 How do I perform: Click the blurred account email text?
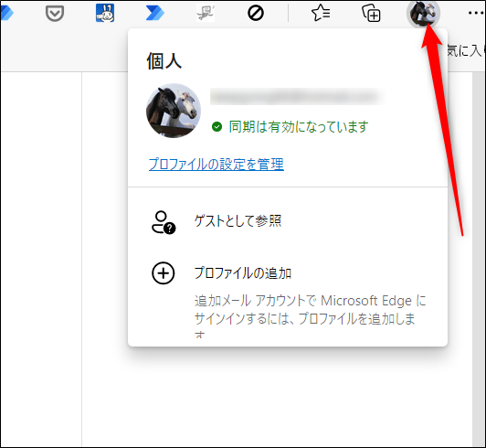(297, 97)
